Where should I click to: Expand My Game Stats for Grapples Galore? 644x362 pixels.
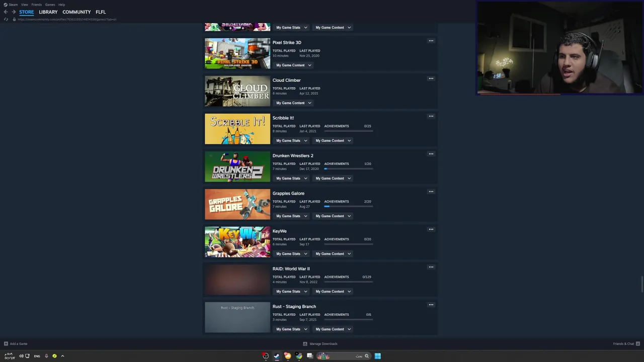[x=291, y=216]
